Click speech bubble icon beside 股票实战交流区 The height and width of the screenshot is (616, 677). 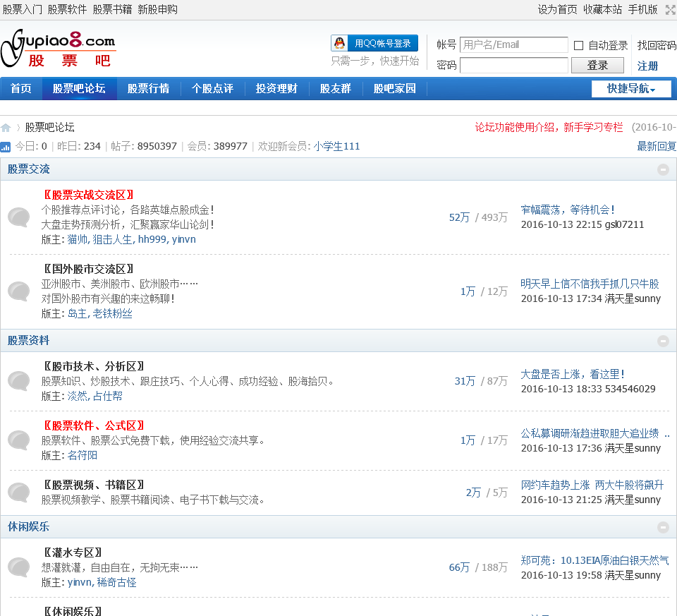coord(19,217)
